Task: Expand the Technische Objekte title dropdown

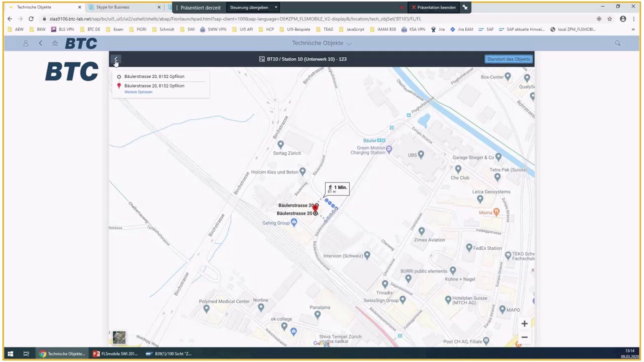Action: coord(348,43)
